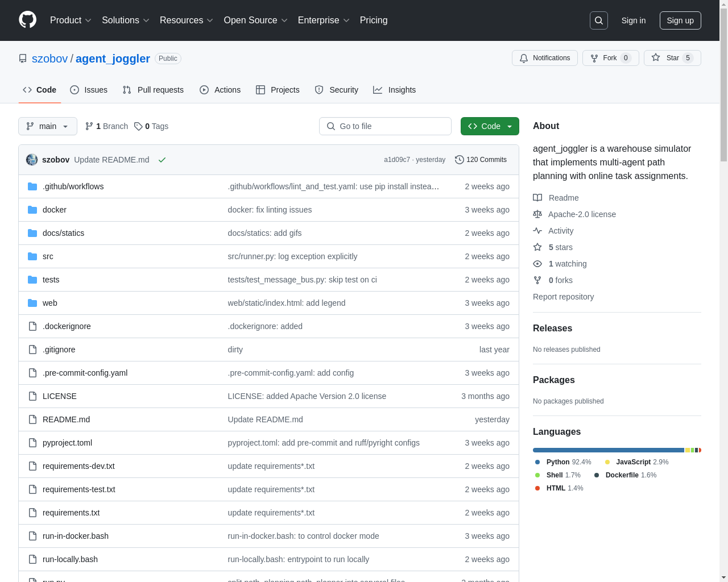Click szobov's avatar in the commit row
This screenshot has height=582, width=728.
pos(32,160)
